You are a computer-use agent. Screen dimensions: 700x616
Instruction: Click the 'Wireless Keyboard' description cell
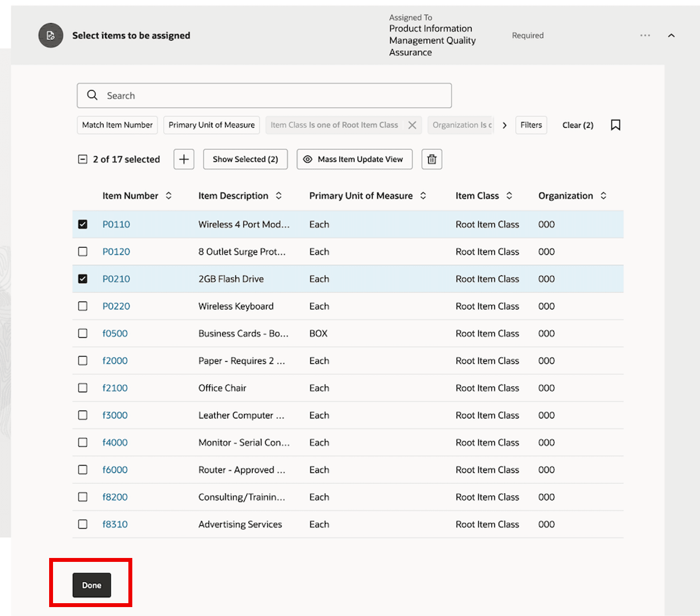[236, 306]
